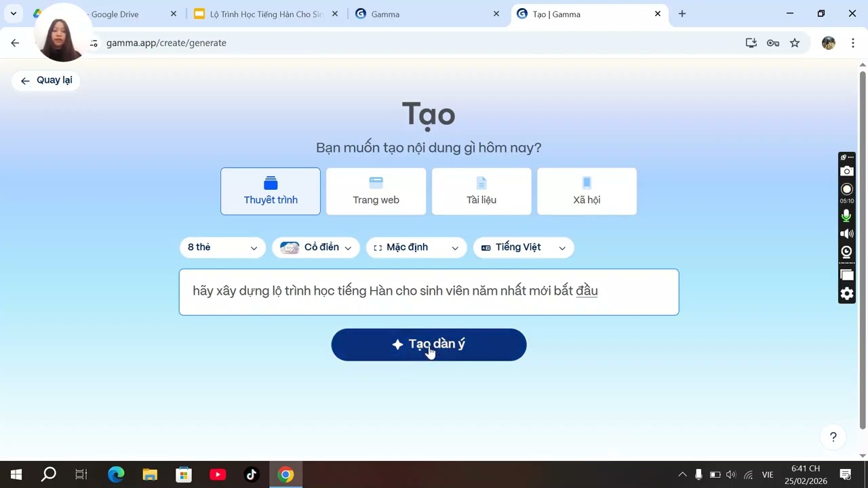This screenshot has height=488, width=868.
Task: Open Task View on the taskbar
Action: [x=81, y=474]
